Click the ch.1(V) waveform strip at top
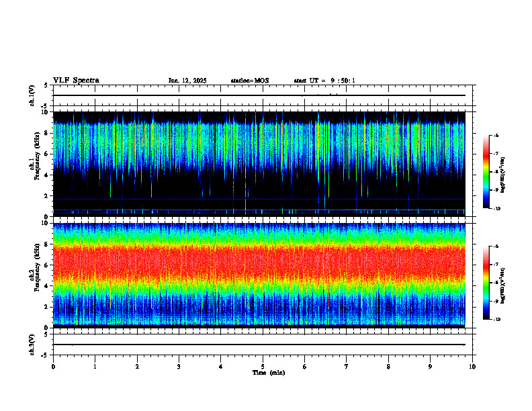Screen dimensions: 532x411 [x=263, y=95]
